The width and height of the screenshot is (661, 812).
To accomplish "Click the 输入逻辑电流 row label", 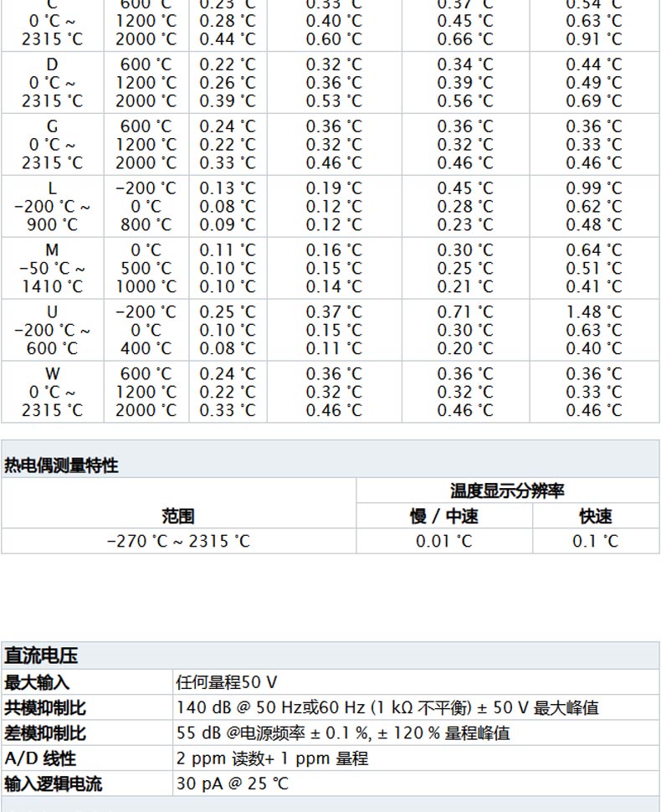I will 54,784.
